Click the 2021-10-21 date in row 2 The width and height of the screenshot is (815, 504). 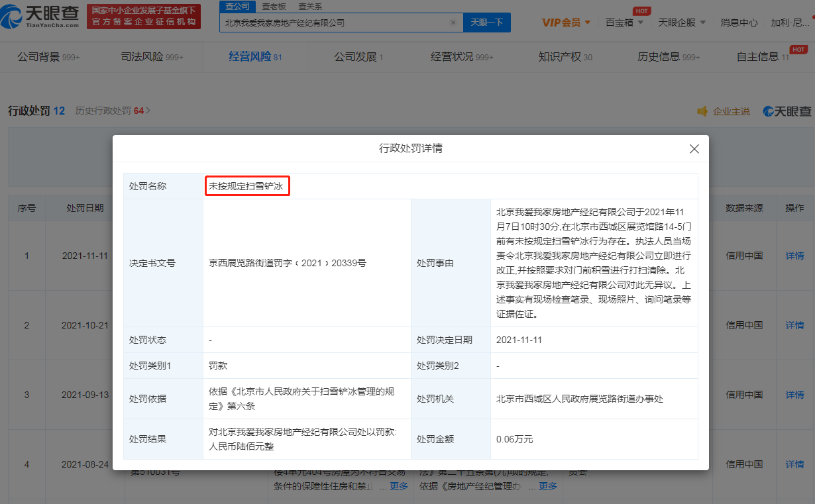(85, 325)
